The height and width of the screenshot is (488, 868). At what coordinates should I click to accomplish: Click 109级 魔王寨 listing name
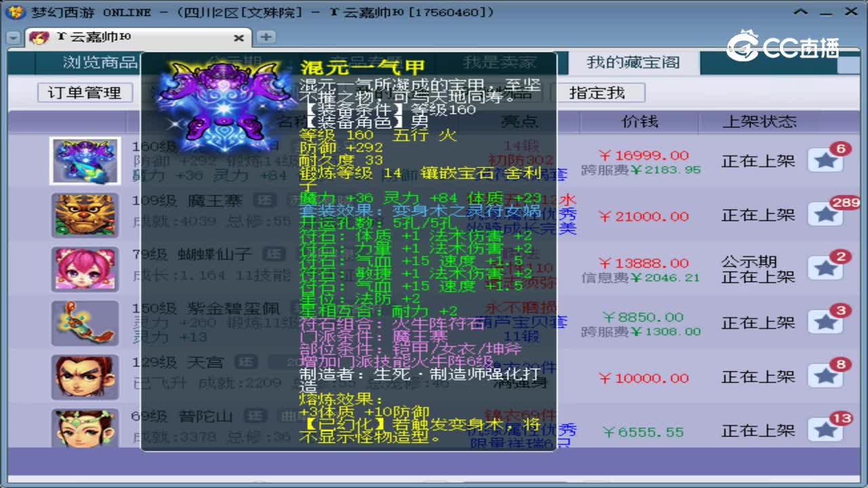[x=186, y=201]
